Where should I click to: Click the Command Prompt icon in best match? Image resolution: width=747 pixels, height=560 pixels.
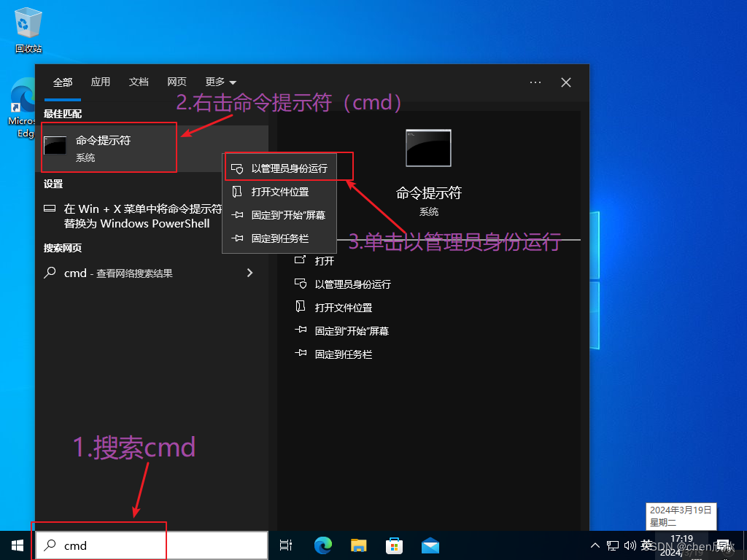click(55, 145)
